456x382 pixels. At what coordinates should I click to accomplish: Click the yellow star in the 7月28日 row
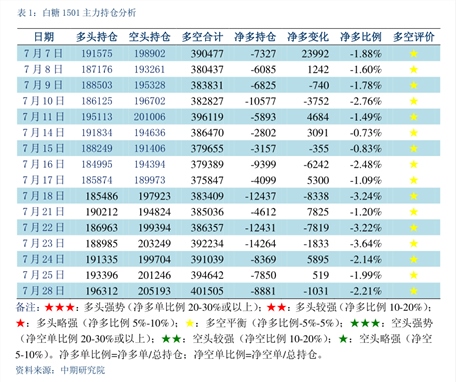(x=413, y=291)
